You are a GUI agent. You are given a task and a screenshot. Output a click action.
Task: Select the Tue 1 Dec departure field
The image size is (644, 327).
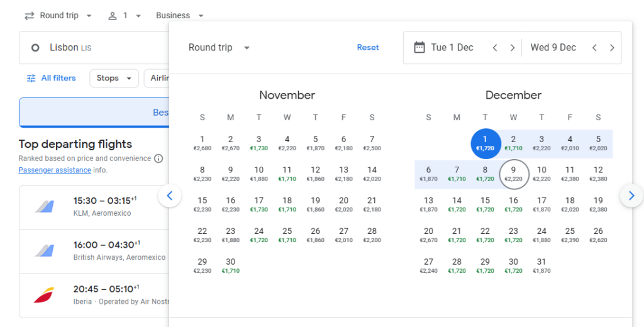click(452, 48)
